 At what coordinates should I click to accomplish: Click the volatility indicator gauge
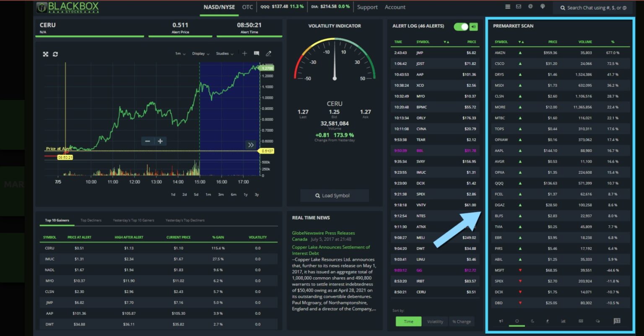coord(335,60)
